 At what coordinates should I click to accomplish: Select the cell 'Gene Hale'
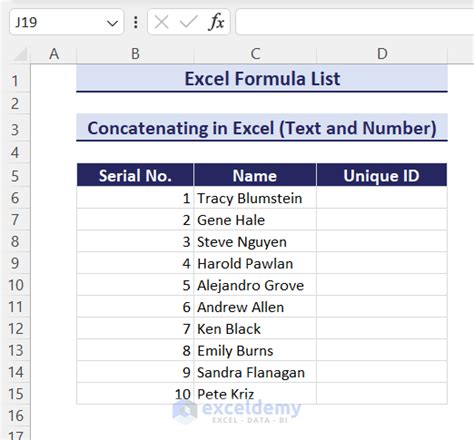[255, 220]
